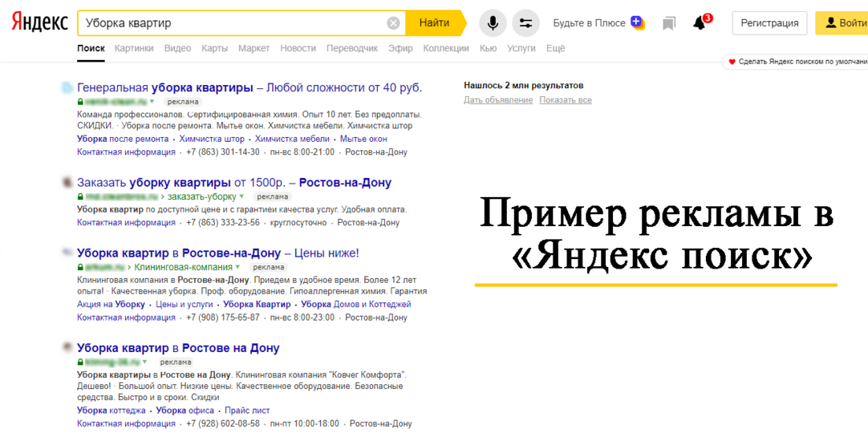Click Уборка Квартир sitelink in third ad
Viewport: 868px width, 441px height.
click(x=257, y=305)
